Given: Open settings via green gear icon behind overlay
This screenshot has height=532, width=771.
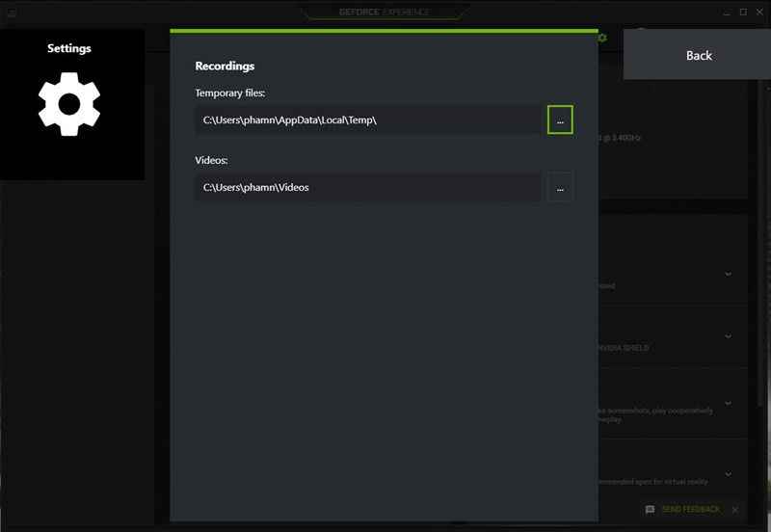Looking at the screenshot, I should 602,38.
